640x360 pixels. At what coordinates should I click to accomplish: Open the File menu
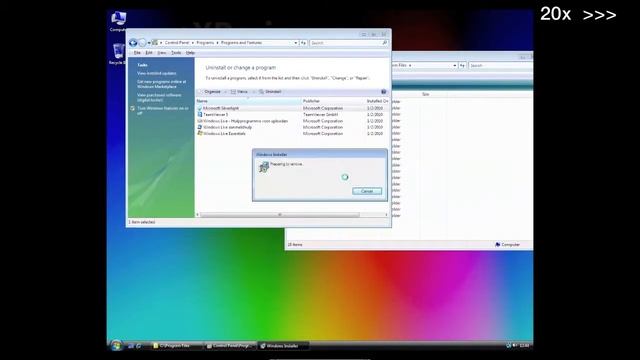(x=137, y=53)
